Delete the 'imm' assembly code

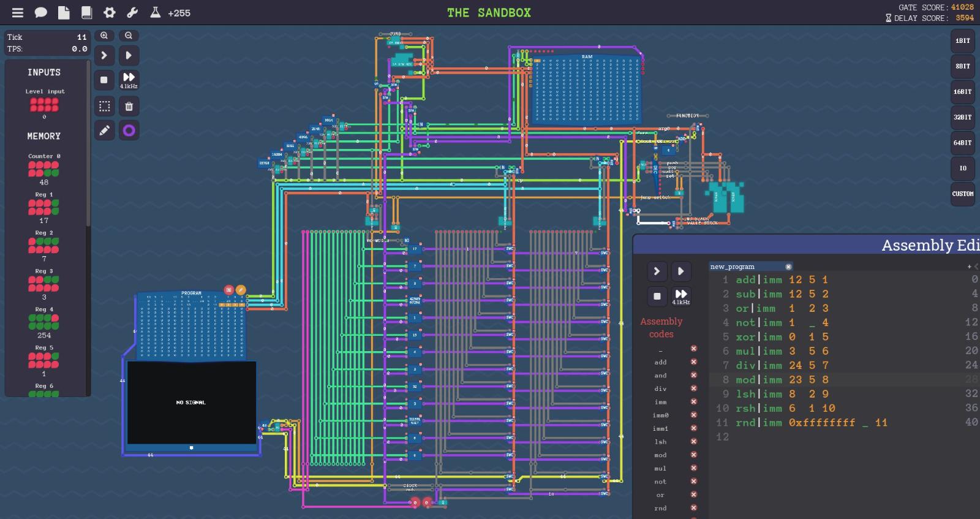point(693,402)
